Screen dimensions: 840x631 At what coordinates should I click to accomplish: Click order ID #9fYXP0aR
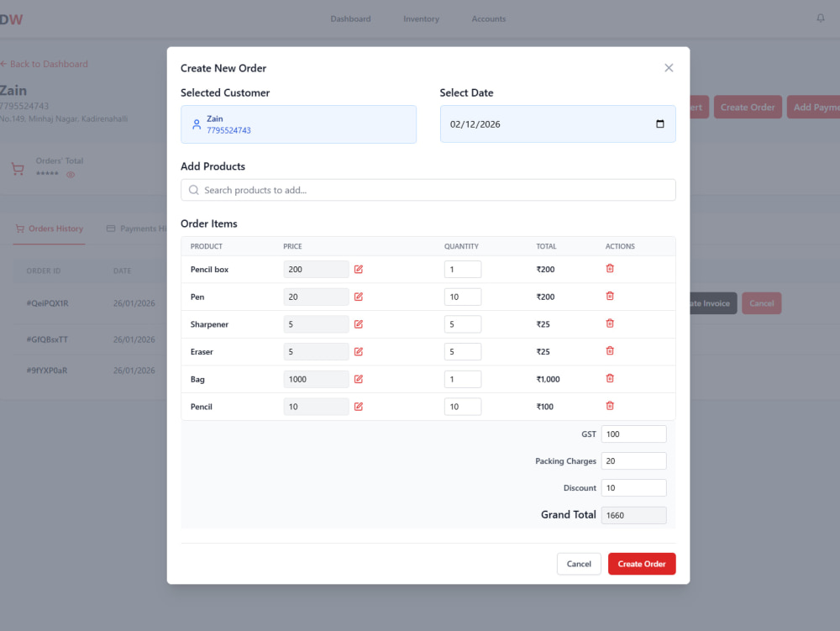47,371
